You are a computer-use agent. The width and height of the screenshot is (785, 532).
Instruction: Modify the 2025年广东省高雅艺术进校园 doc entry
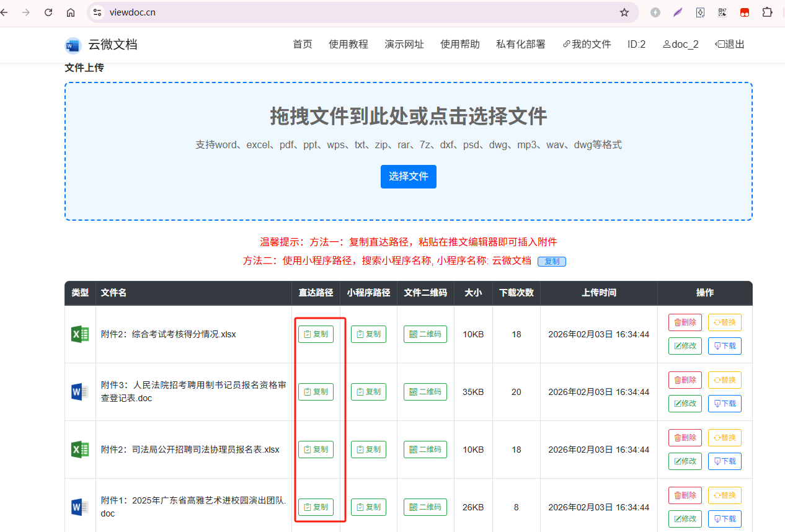[x=685, y=519]
